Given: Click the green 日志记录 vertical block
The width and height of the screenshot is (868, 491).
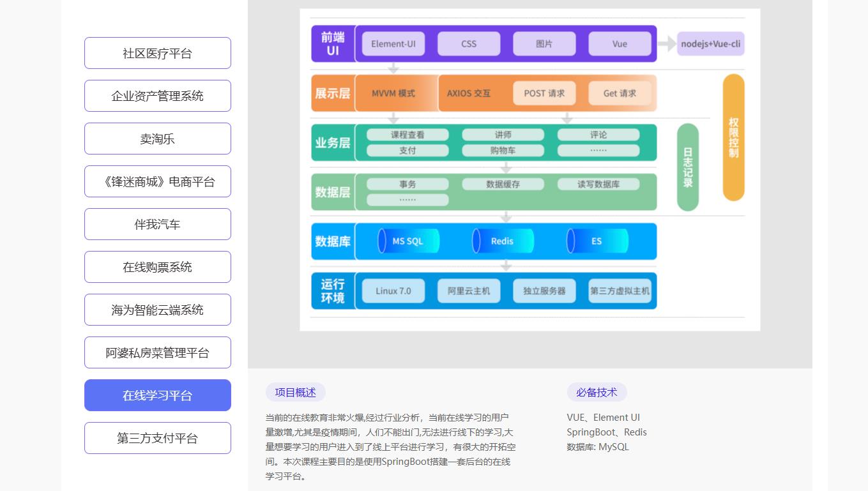Looking at the screenshot, I should 687,167.
